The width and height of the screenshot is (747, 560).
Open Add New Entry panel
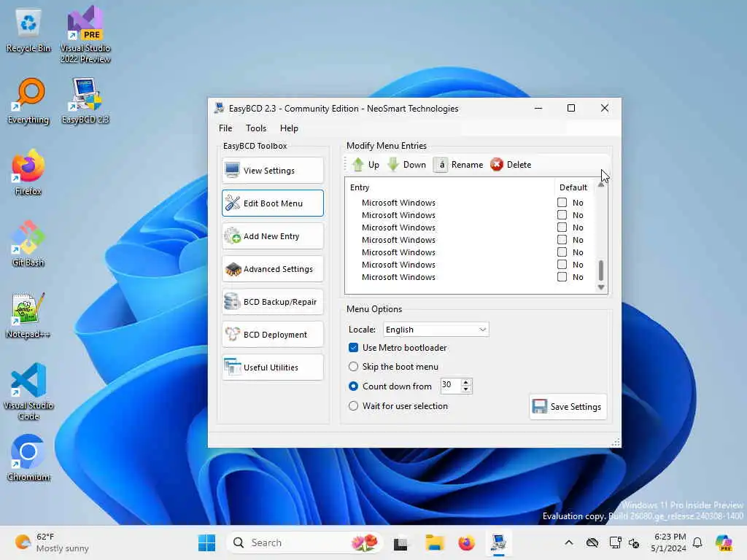tap(273, 236)
